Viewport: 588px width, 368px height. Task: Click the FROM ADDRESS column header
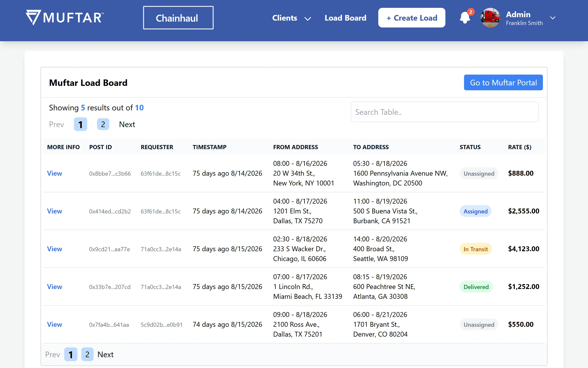pos(295,147)
